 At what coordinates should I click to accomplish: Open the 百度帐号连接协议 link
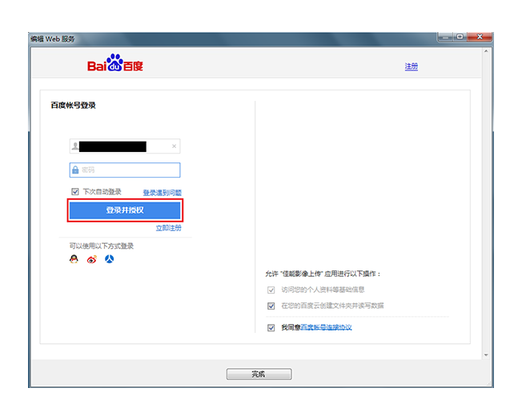[327, 327]
